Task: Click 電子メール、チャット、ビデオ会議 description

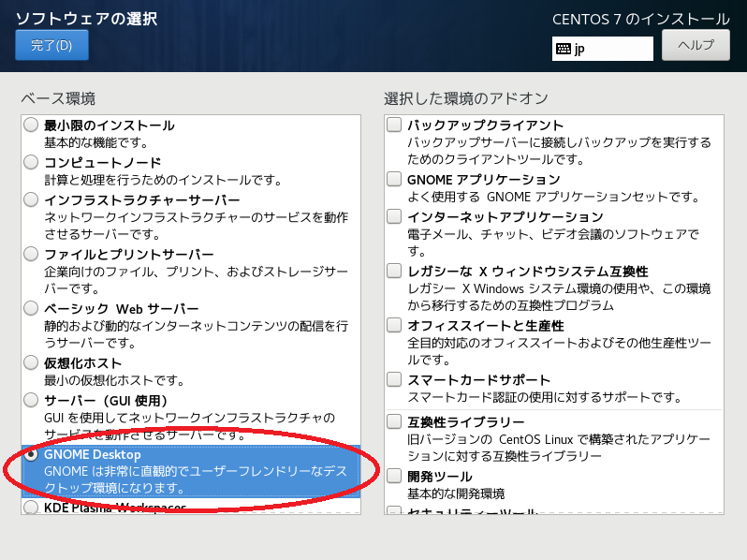Action: point(553,243)
